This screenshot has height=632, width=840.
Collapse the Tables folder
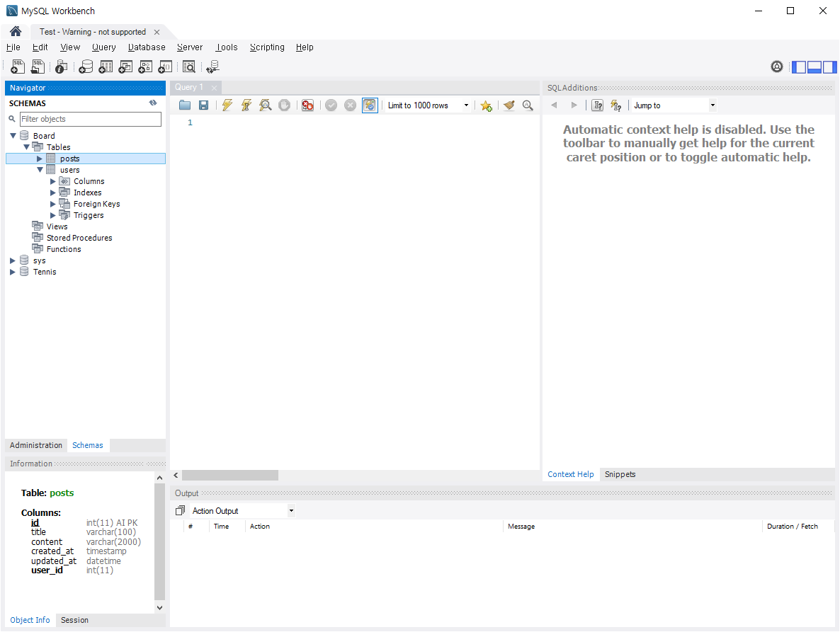pos(26,147)
